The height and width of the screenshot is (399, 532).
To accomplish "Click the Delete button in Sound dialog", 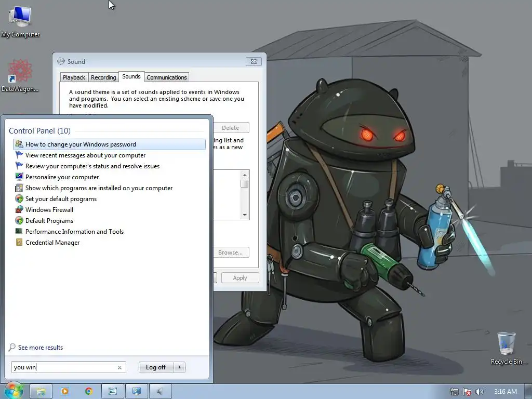I will pyautogui.click(x=231, y=128).
